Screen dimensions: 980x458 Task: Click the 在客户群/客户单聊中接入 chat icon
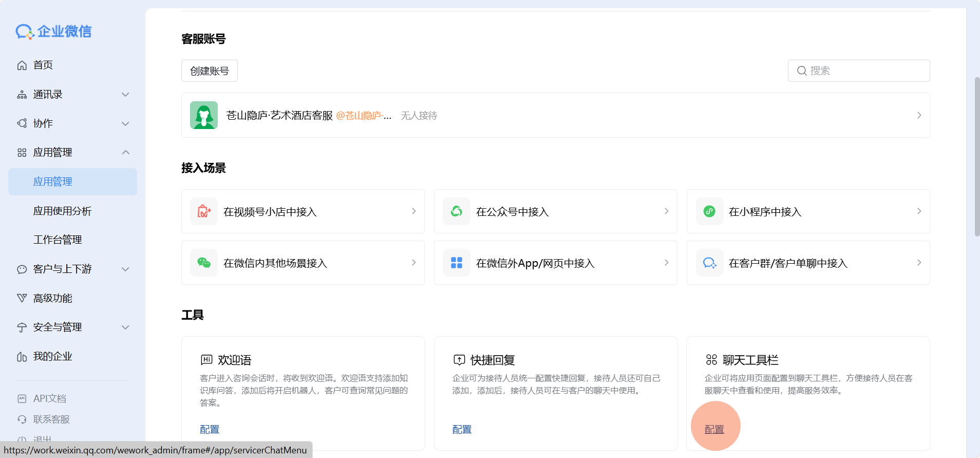(x=709, y=263)
